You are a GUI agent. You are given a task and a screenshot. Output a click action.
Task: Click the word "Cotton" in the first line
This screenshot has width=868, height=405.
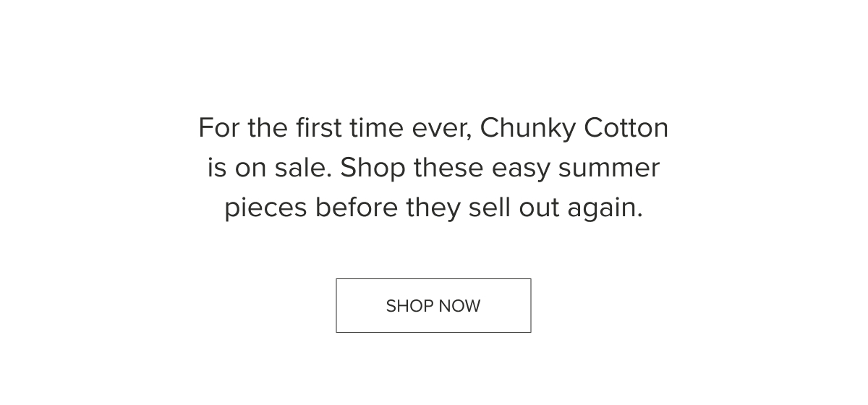pyautogui.click(x=626, y=128)
